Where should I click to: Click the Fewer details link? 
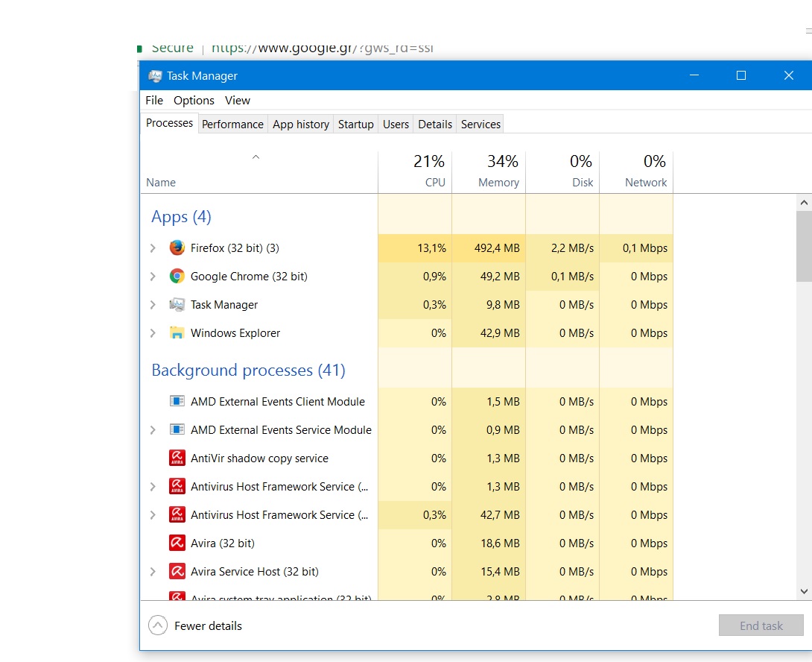[208, 625]
